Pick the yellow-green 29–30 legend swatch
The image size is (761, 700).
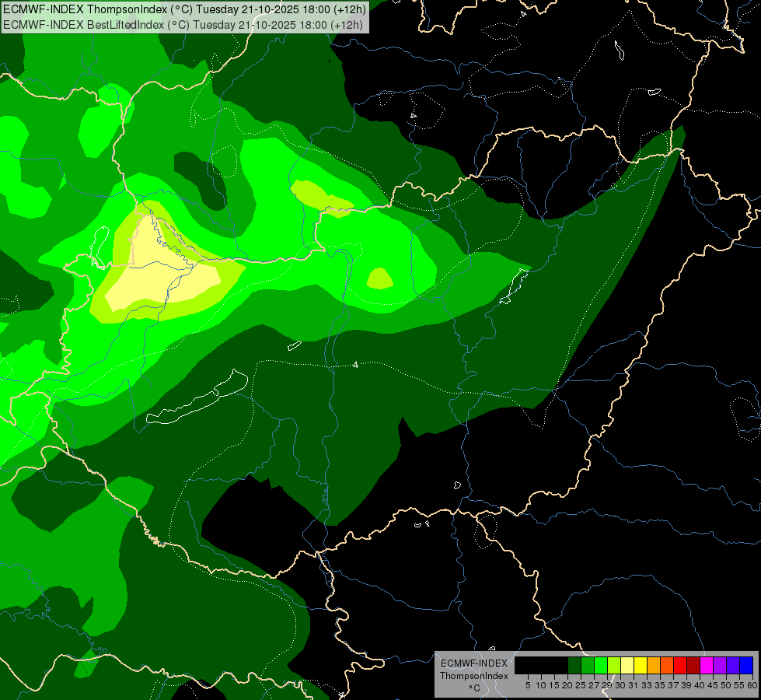click(614, 665)
